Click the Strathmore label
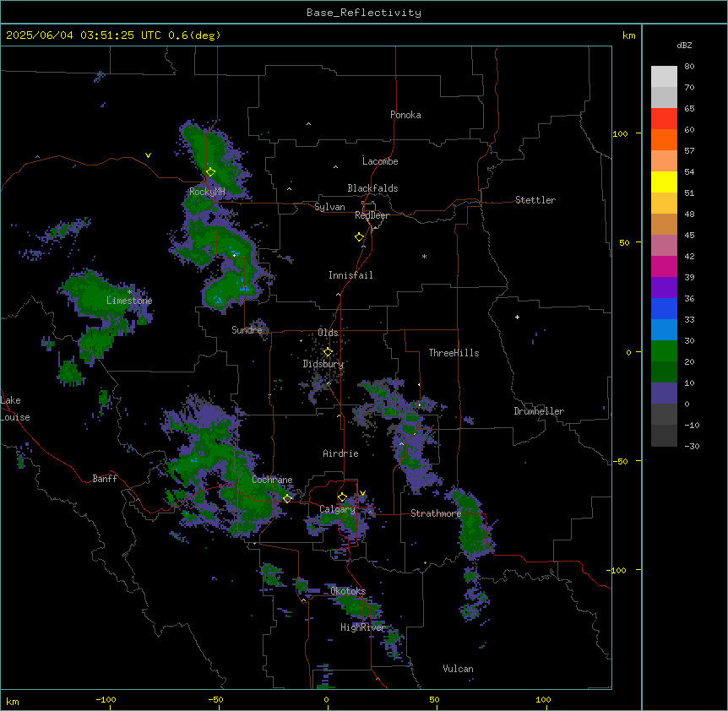The image size is (728, 711). tap(436, 513)
